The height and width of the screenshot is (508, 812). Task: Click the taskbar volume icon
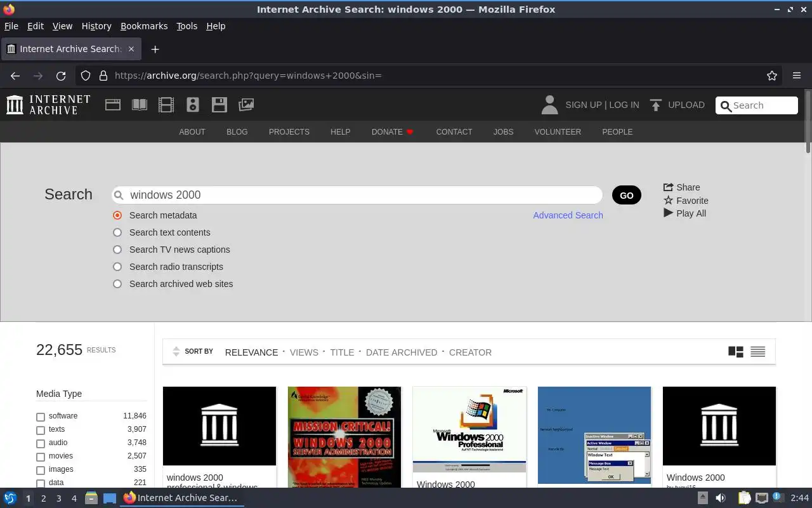pos(720,498)
